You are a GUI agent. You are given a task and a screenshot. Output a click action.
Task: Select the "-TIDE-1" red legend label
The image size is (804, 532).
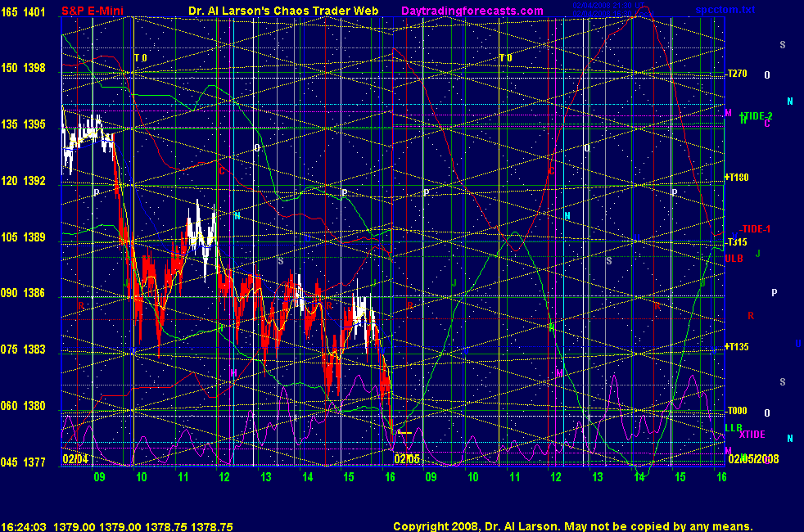(x=755, y=228)
